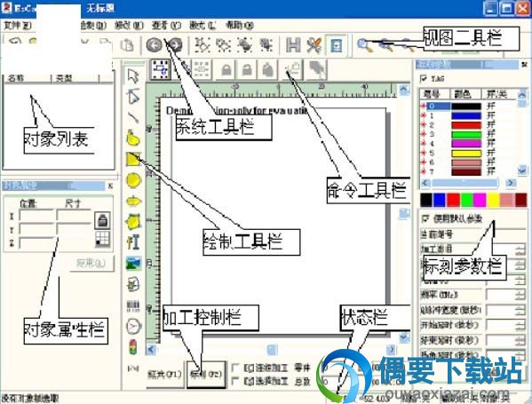Open the 文件 menu
This screenshot has height=404, width=532.
[x=17, y=26]
